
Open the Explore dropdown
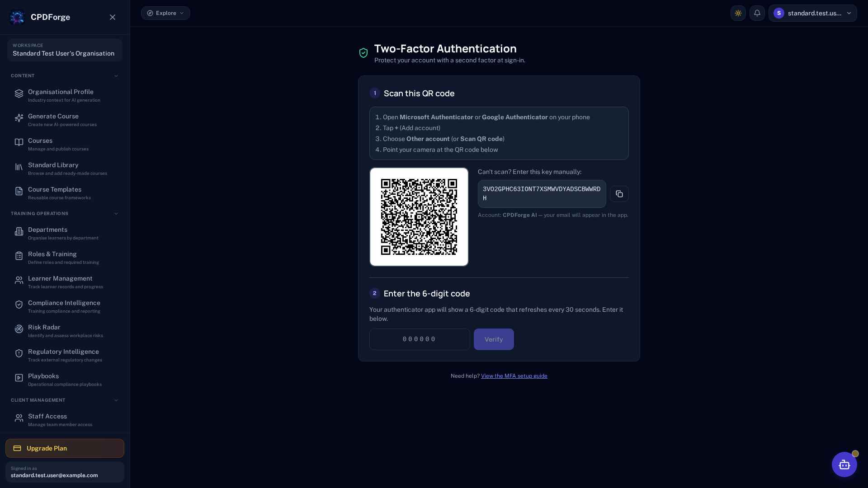[165, 13]
